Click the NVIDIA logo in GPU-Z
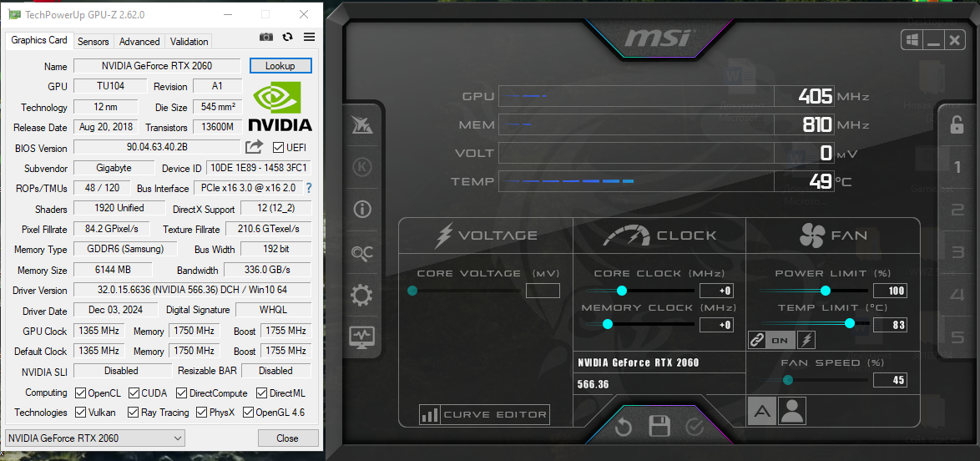The height and width of the screenshot is (461, 980). [280, 106]
